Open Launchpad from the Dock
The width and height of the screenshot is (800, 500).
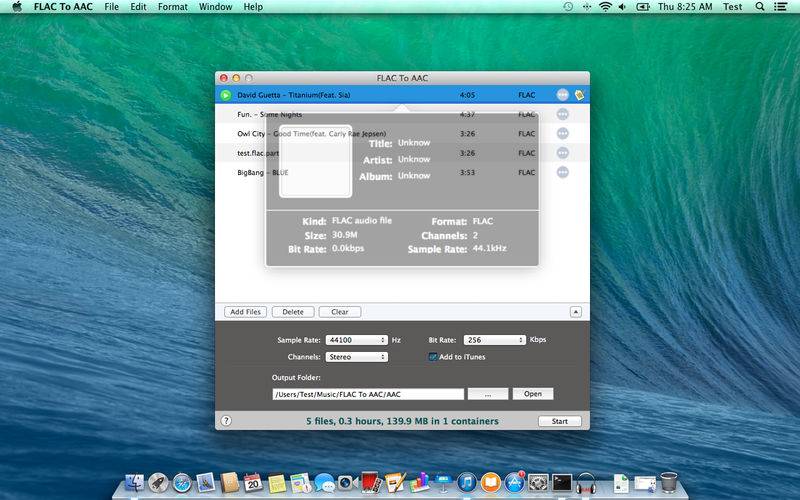(158, 482)
